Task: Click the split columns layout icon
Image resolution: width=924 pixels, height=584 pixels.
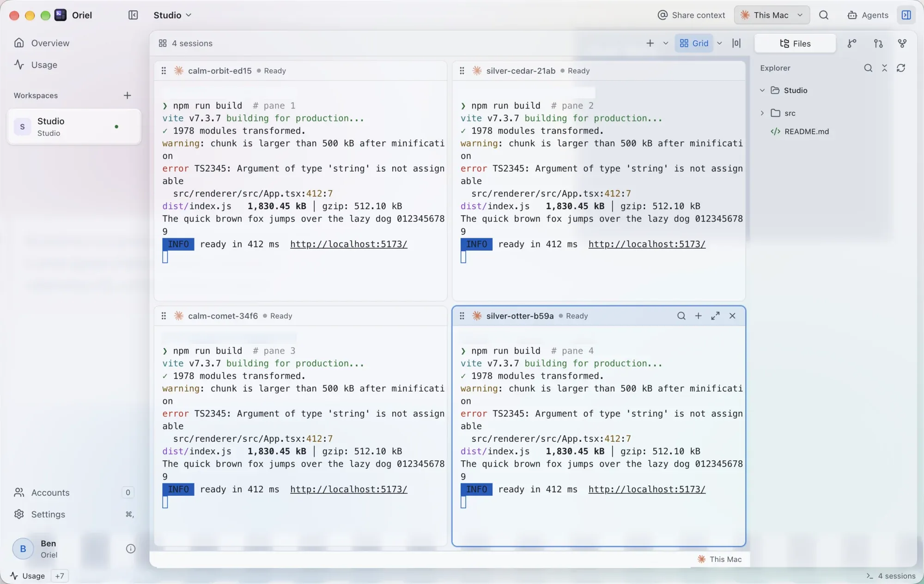Action: (736, 43)
